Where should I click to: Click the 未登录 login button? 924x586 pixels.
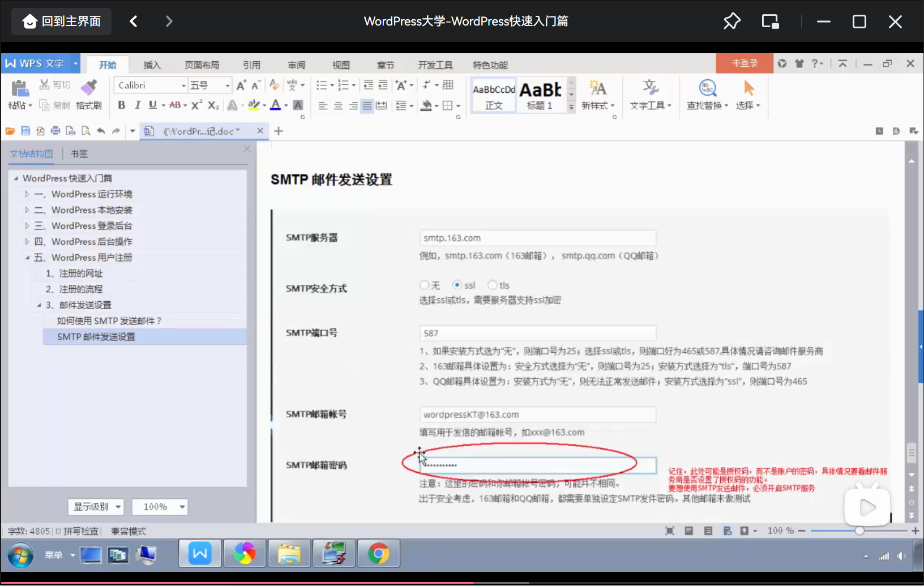tap(745, 63)
